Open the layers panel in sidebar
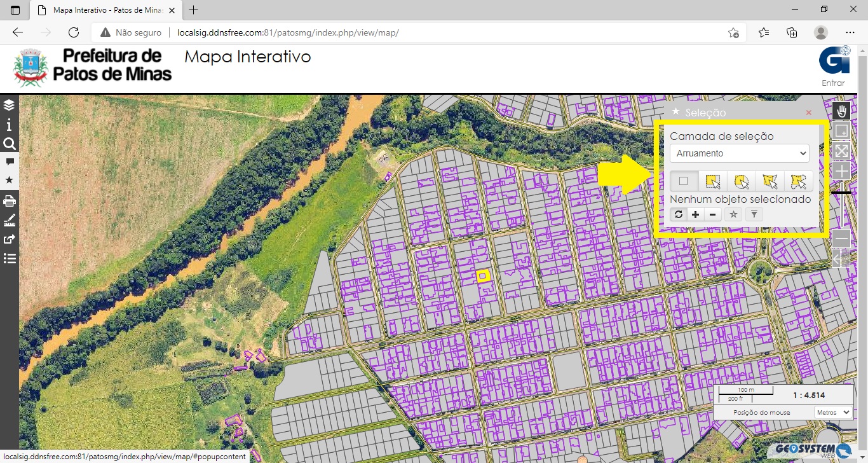Screen dimensions: 868x463 point(9,105)
